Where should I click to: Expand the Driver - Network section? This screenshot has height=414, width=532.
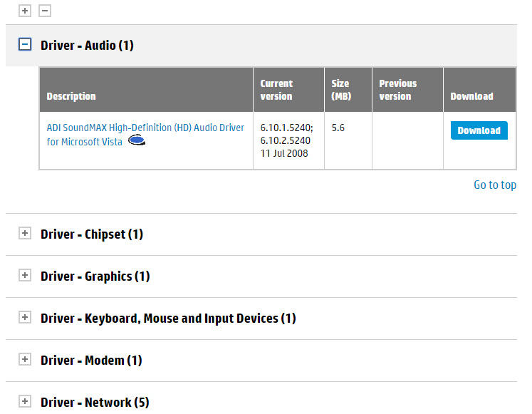pos(25,401)
